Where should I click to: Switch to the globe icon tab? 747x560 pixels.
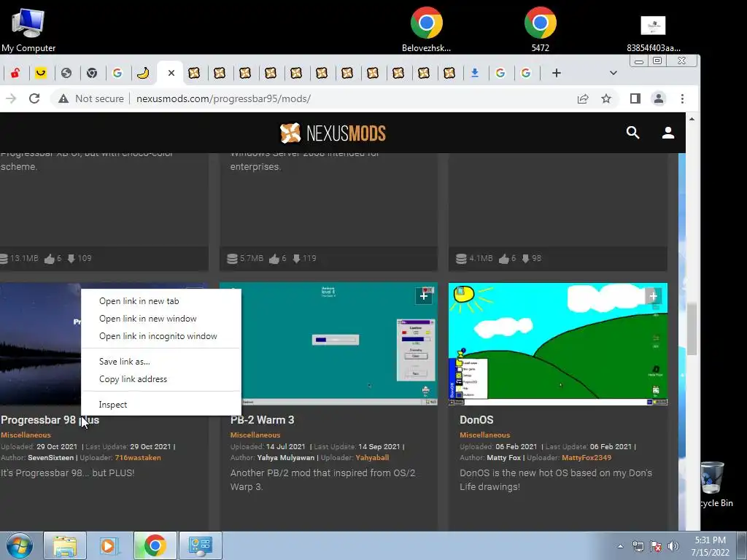pos(66,73)
